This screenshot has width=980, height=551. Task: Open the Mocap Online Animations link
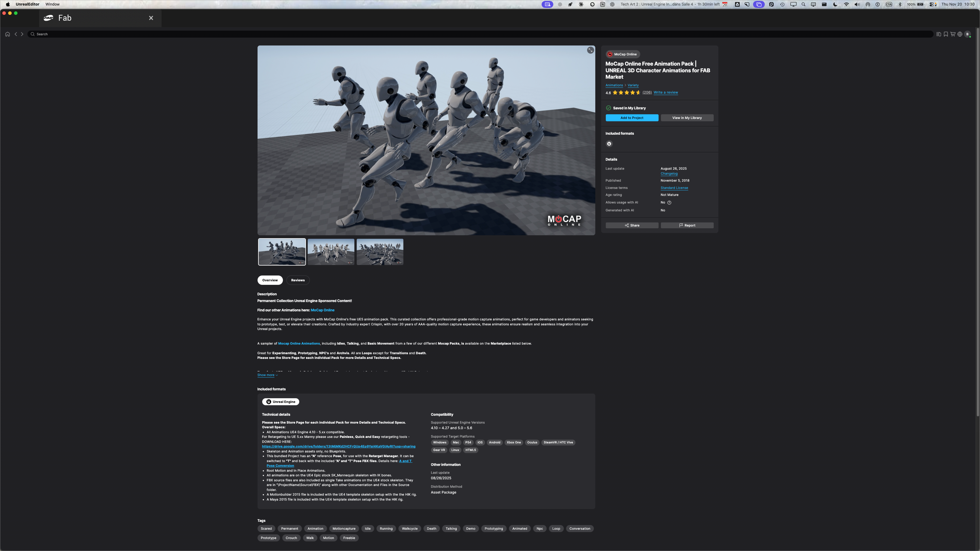299,343
